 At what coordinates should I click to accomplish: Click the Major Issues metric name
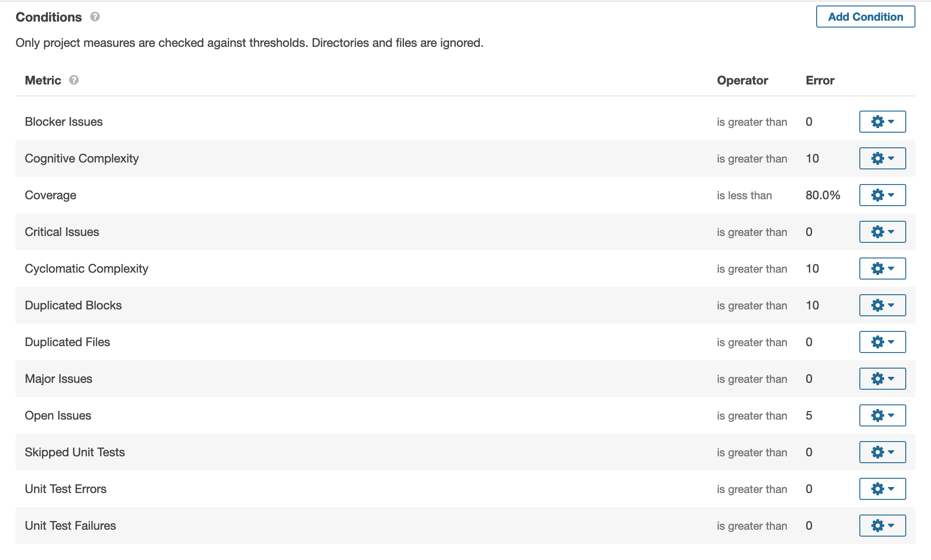[x=58, y=379]
